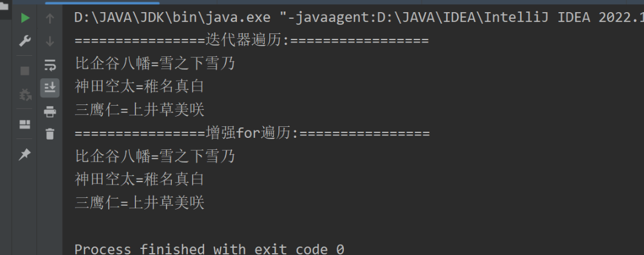
Task: Click last 三鹰仁=上井草美咲 output line
Action: pos(140,202)
